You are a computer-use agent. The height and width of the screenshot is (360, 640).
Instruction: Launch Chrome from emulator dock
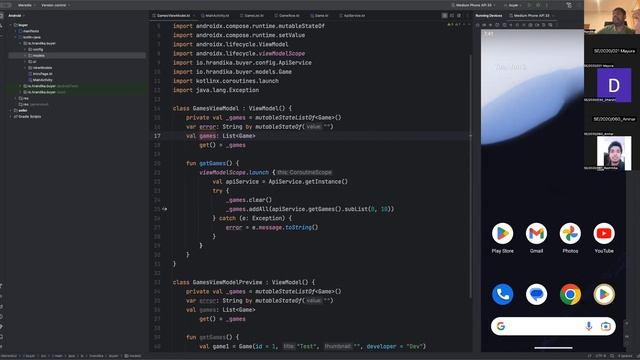[x=570, y=294]
